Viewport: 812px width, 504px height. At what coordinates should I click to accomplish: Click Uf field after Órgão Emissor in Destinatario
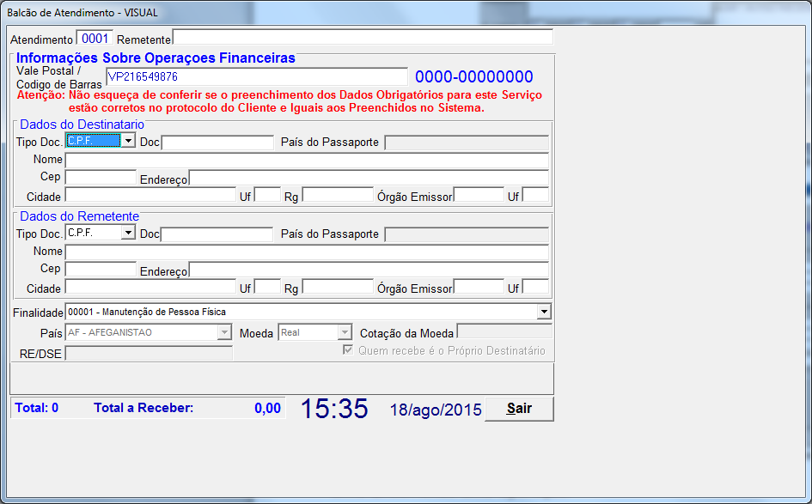(535, 195)
